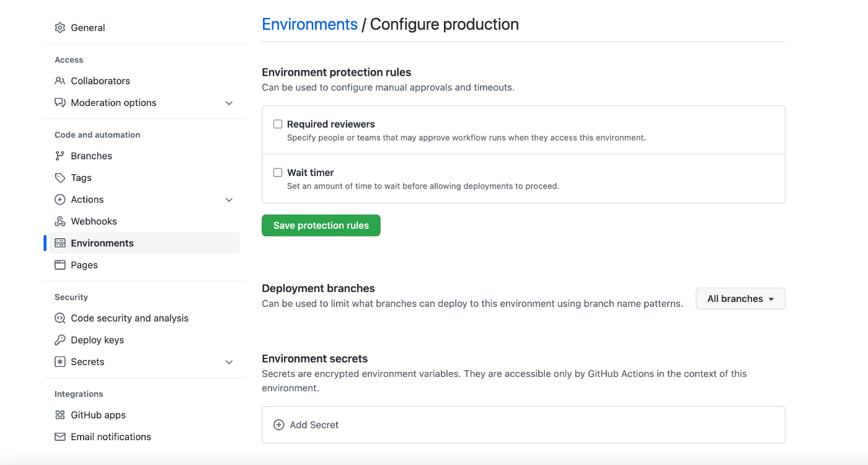
Task: Expand the Secrets submenu chevron
Action: (x=229, y=362)
